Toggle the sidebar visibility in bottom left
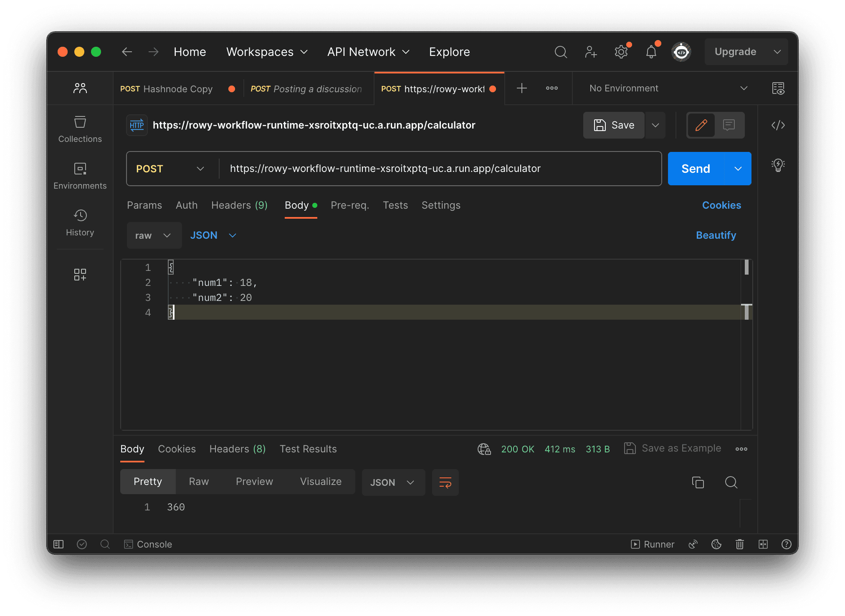845x616 pixels. (59, 544)
